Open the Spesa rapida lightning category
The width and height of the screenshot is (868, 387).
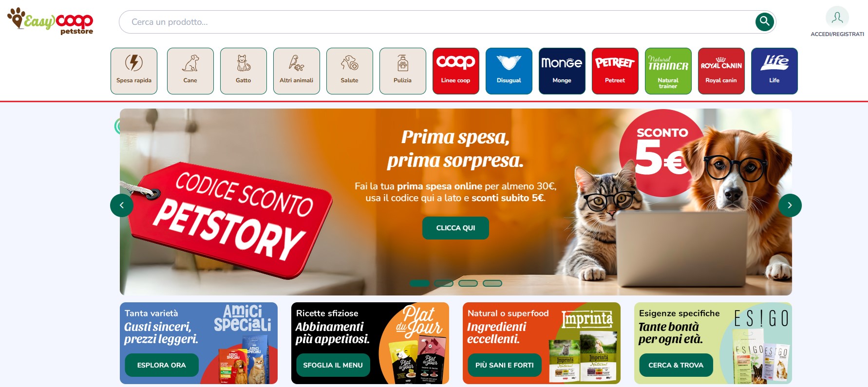134,71
